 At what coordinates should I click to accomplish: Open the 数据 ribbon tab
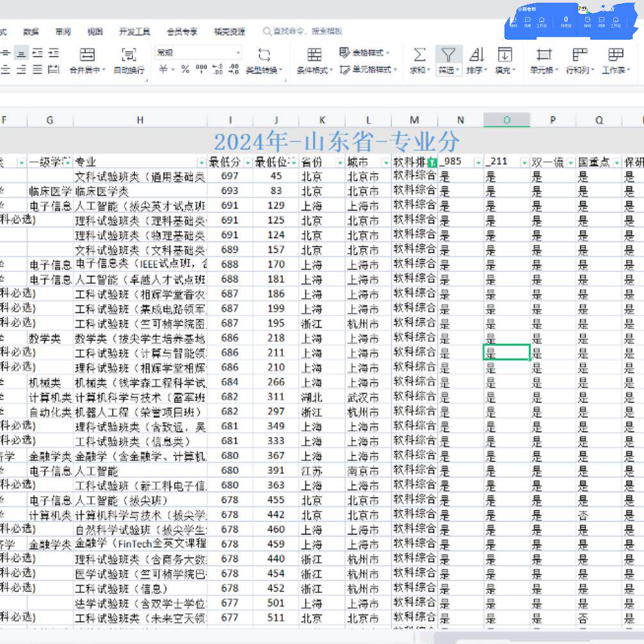click(31, 31)
